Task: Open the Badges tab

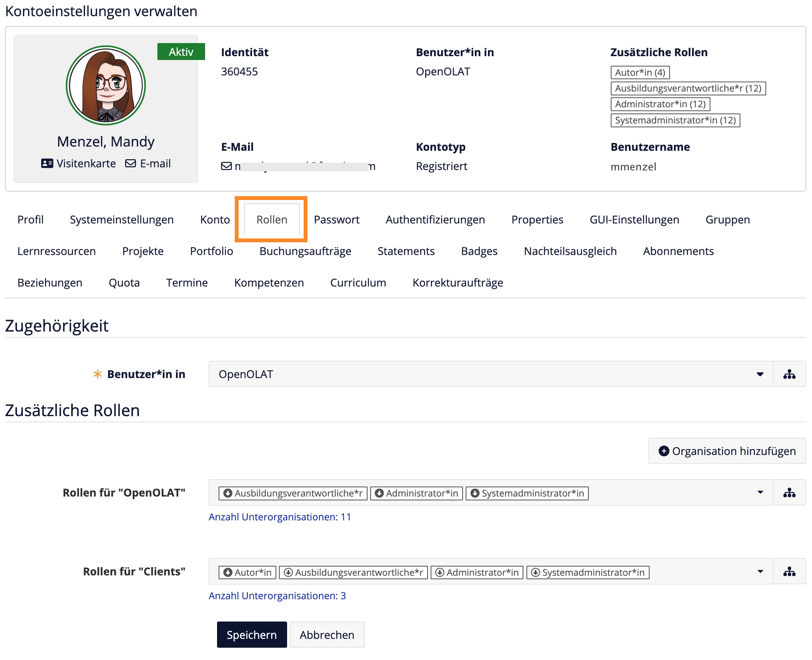Action: [479, 251]
